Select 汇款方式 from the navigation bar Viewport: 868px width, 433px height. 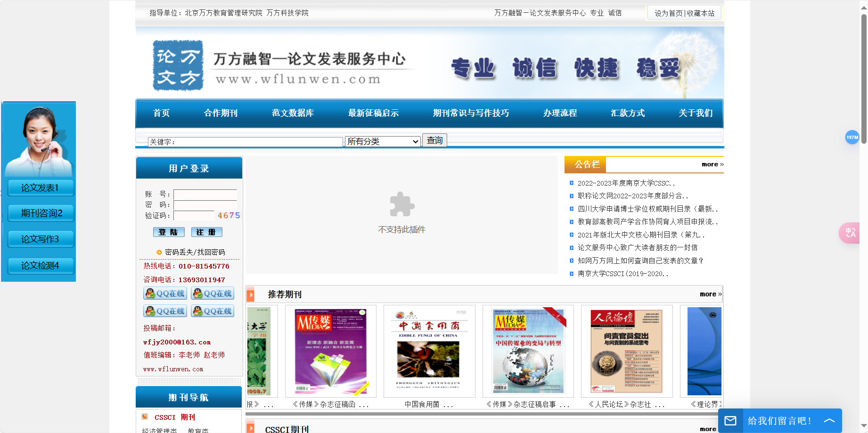click(x=627, y=113)
